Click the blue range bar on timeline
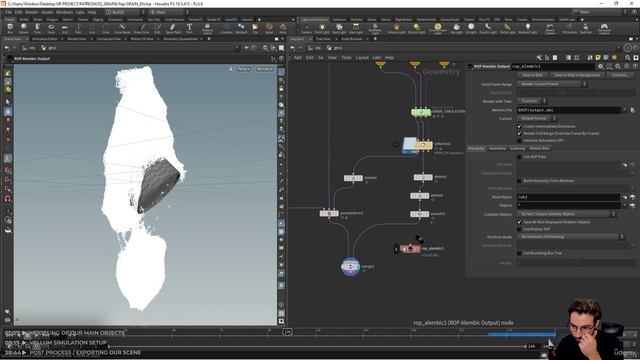Viewport: 640px width, 360px height. click(x=522, y=334)
